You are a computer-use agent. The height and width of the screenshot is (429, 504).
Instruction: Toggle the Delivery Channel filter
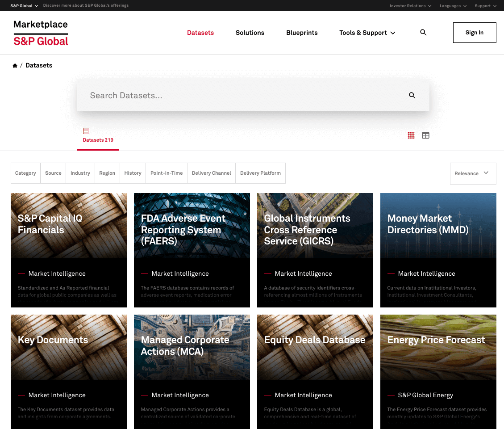(211, 173)
